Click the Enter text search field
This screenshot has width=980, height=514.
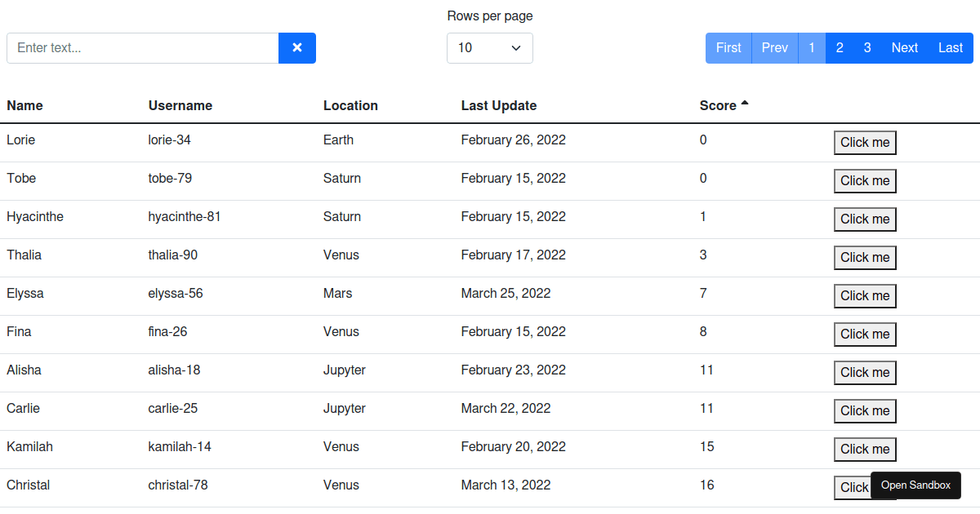[142, 48]
